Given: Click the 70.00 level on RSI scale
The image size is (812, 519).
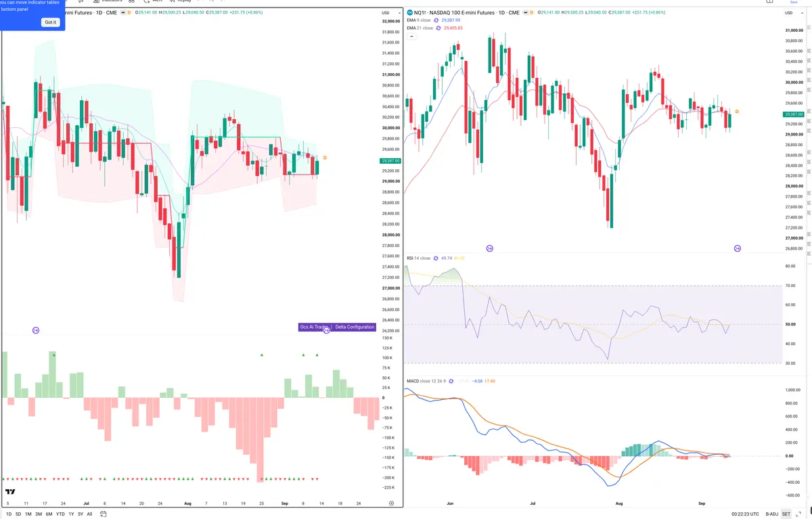Looking at the screenshot, I should 790,286.
